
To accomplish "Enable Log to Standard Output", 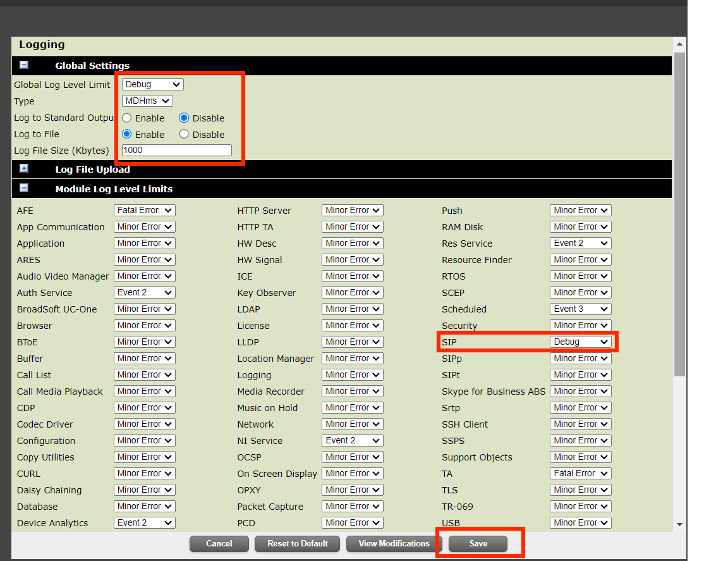I will (127, 118).
